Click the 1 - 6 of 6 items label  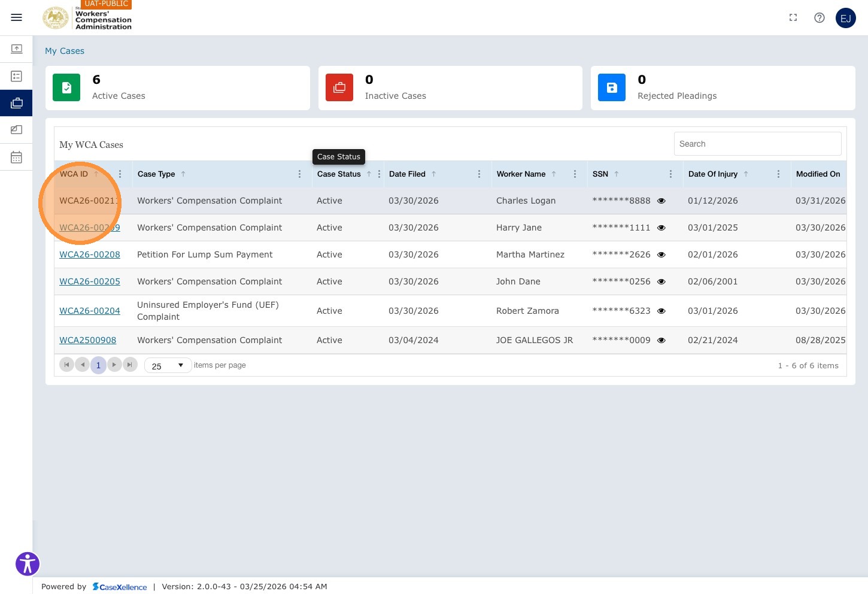click(808, 365)
